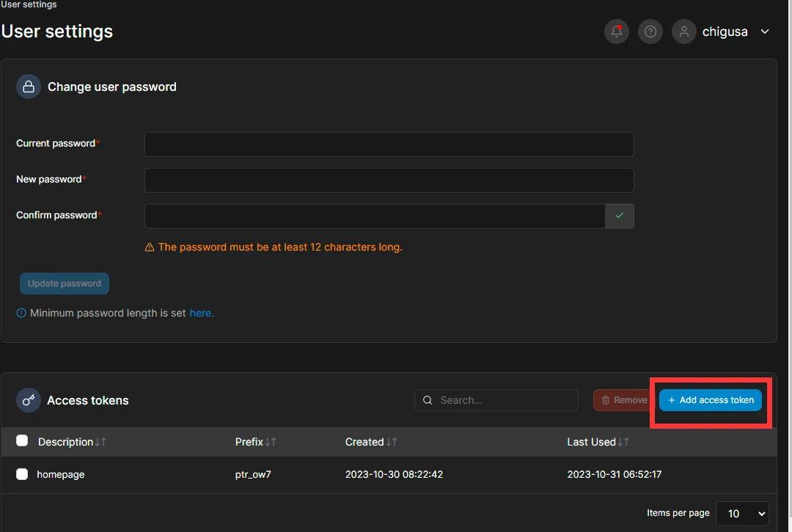Check the homepage token checkbox
792x532 pixels.
(x=22, y=474)
